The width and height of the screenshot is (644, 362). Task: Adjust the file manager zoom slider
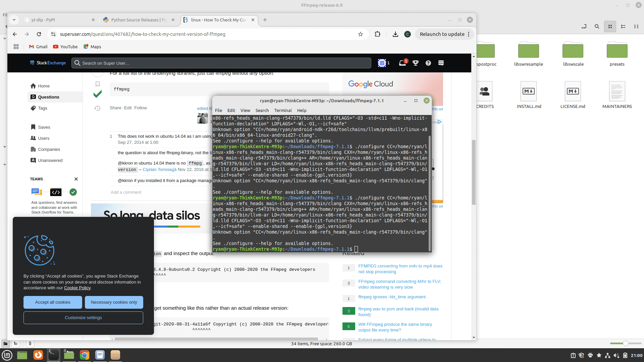pos(626,344)
